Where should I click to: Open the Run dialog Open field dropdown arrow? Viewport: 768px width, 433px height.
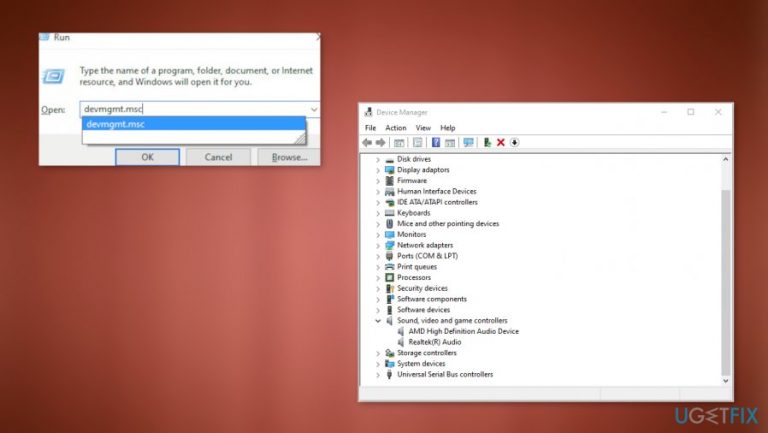[x=314, y=109]
